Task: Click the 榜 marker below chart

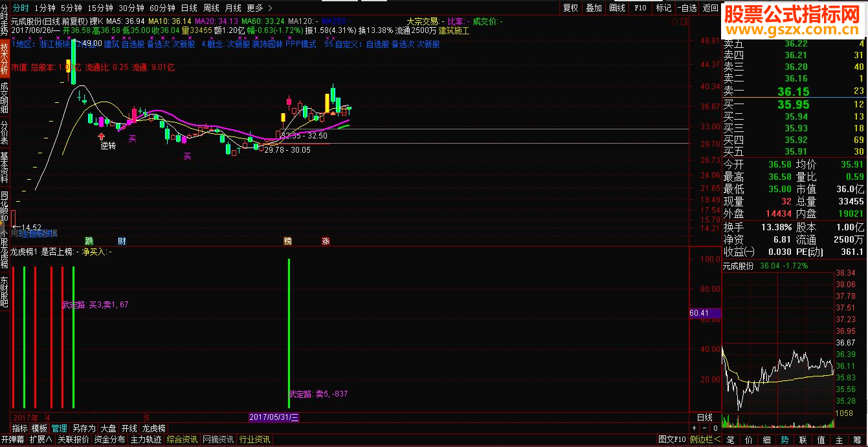Action: (288, 241)
